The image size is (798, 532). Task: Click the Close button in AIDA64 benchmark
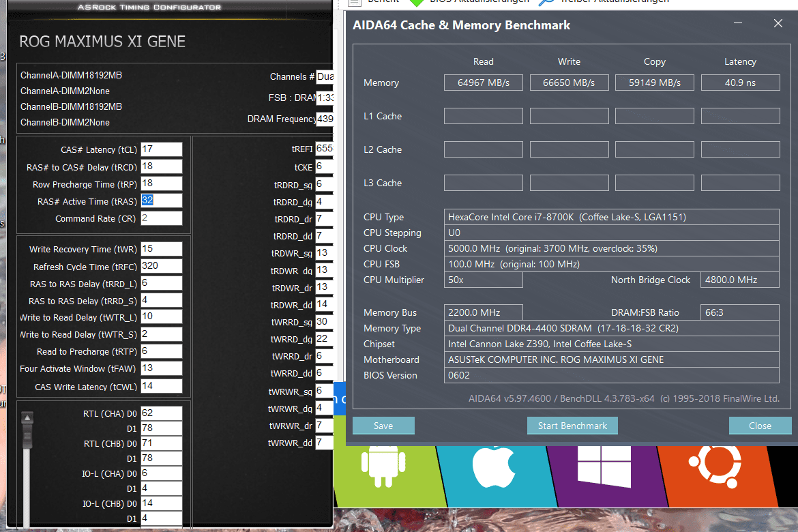pos(760,426)
